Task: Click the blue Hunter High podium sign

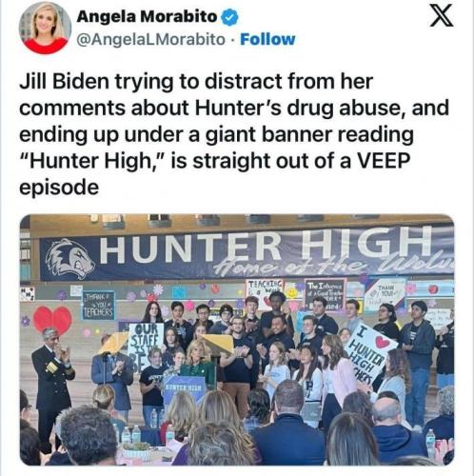Action: pyautogui.click(x=184, y=389)
